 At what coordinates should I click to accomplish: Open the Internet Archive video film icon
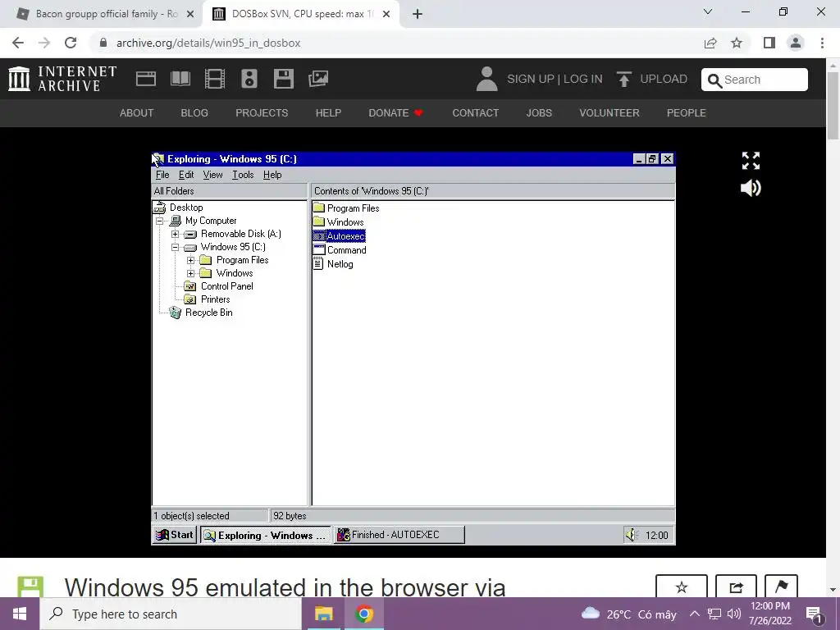[215, 79]
